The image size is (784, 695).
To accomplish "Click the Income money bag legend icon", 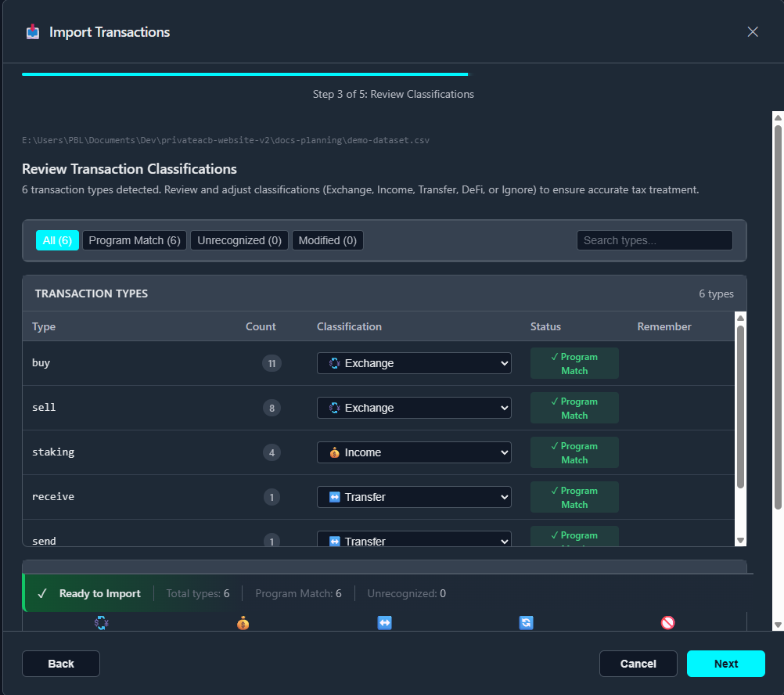I will pyautogui.click(x=243, y=622).
